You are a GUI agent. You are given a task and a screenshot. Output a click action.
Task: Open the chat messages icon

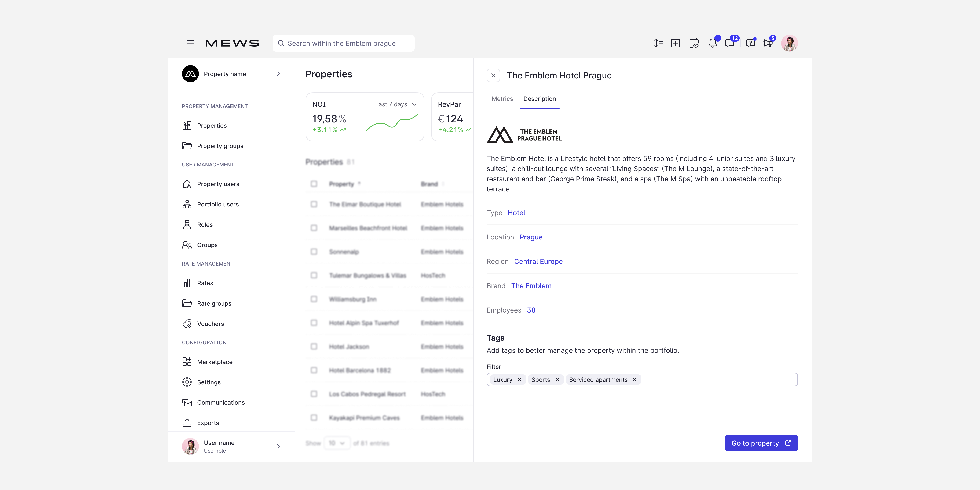tap(730, 43)
